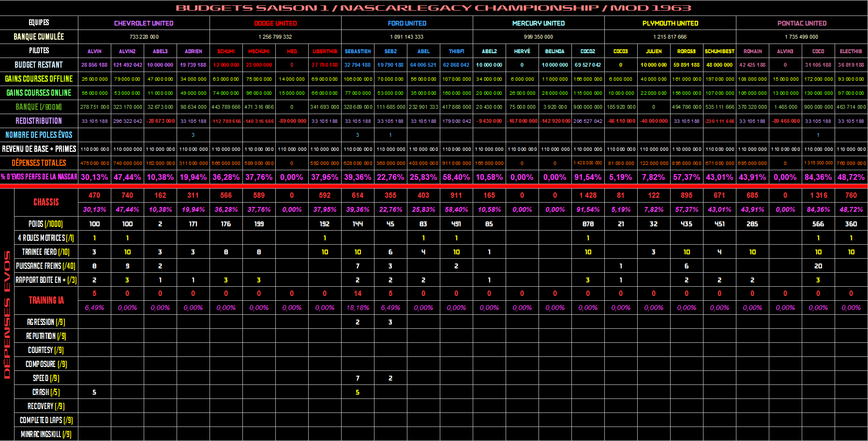Image resolution: width=868 pixels, height=441 pixels.
Task: Select the FORD UNITED header cell
Action: pyautogui.click(x=407, y=23)
